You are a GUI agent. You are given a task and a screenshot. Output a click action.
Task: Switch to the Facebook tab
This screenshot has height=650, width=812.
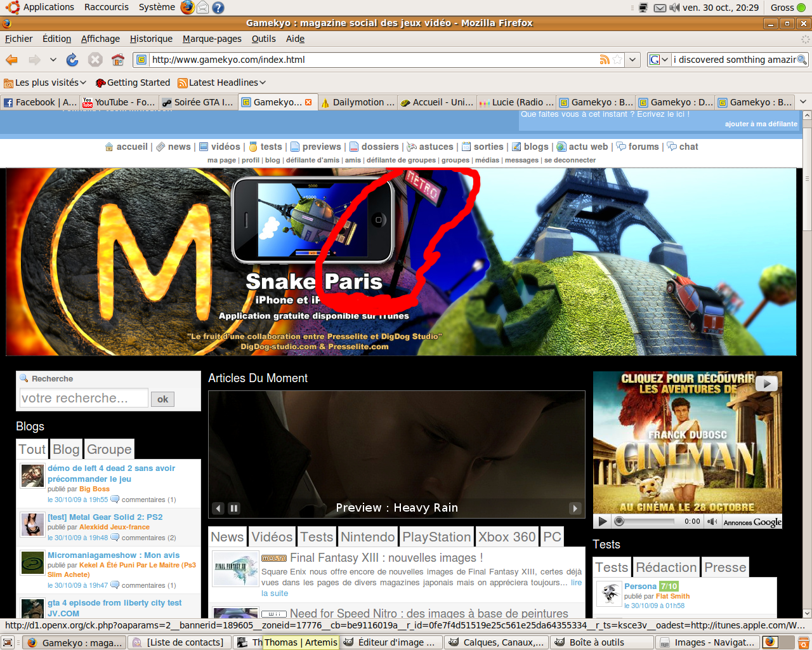pos(40,102)
